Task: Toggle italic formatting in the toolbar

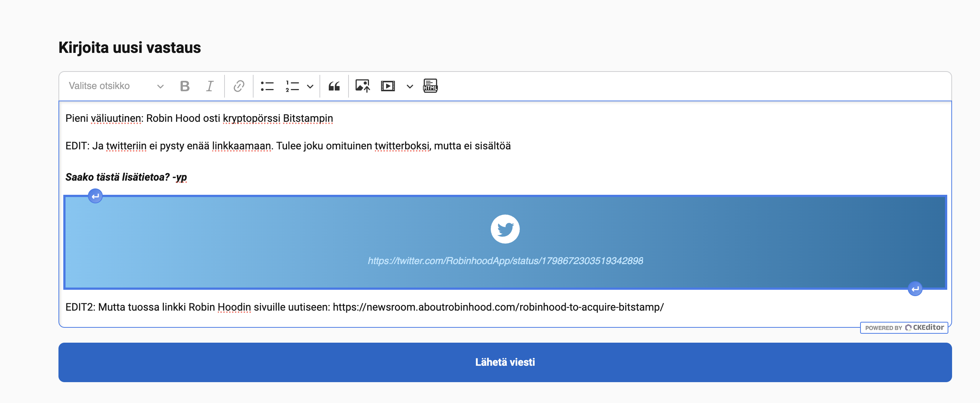Action: point(210,86)
